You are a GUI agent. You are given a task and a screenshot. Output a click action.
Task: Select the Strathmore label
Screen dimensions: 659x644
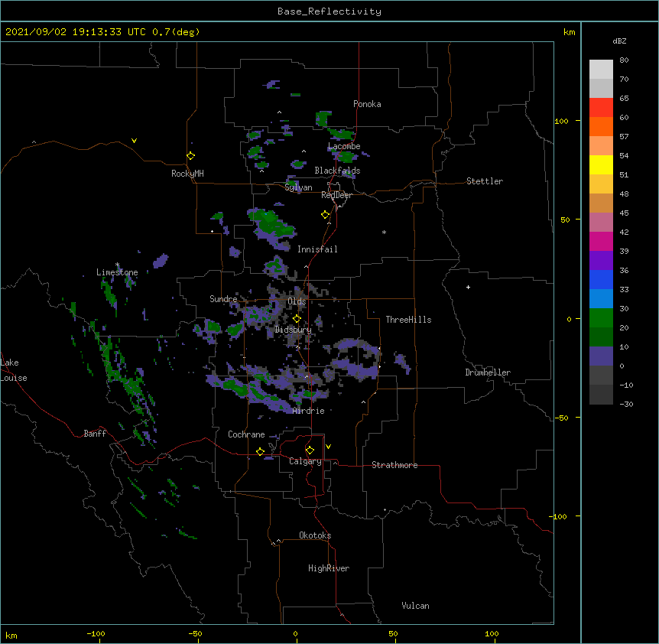point(394,465)
